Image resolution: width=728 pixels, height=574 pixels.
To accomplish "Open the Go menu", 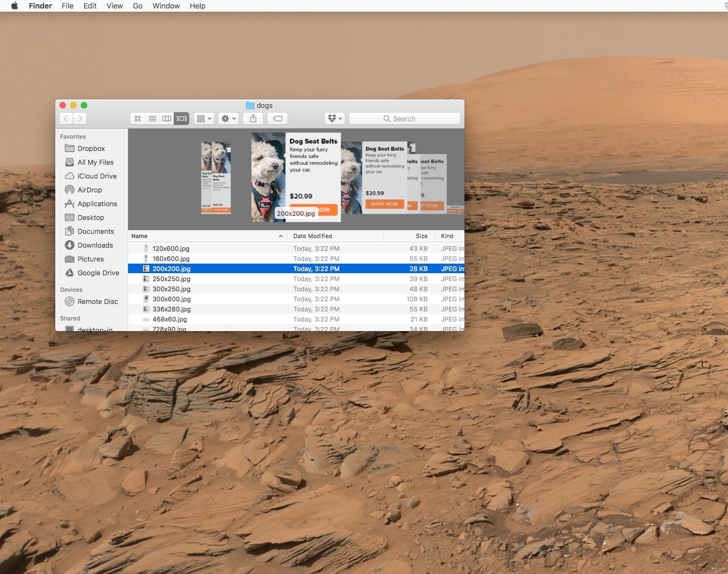I will click(x=138, y=6).
